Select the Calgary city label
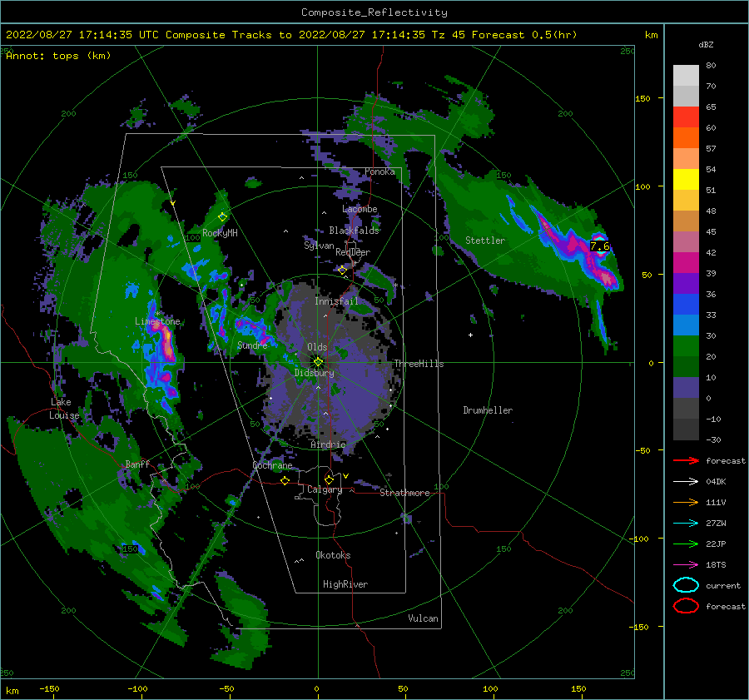 coord(325,489)
